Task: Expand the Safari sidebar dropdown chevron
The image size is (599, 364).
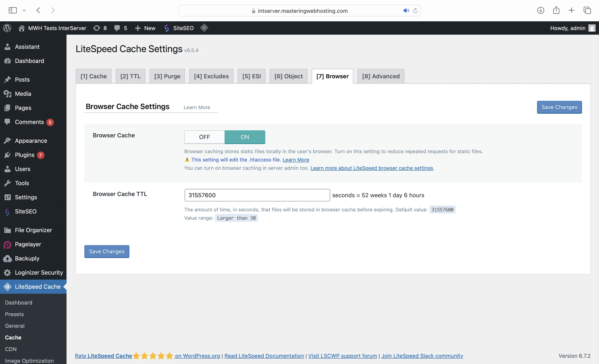Action: click(x=24, y=10)
